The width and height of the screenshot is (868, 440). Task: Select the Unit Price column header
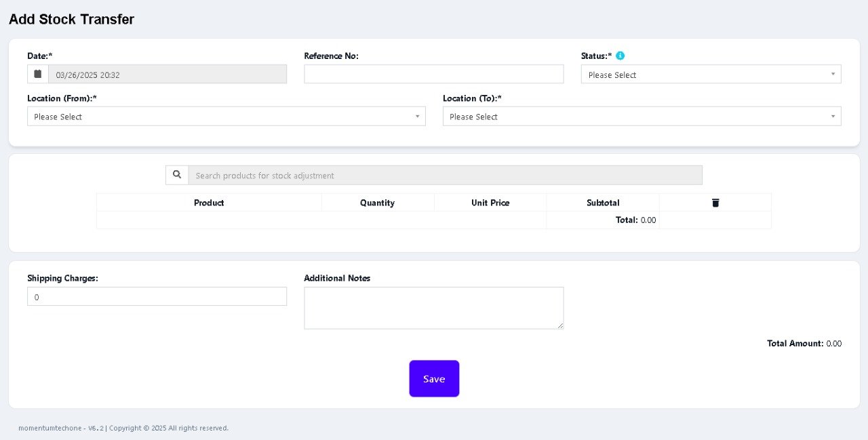(x=490, y=203)
